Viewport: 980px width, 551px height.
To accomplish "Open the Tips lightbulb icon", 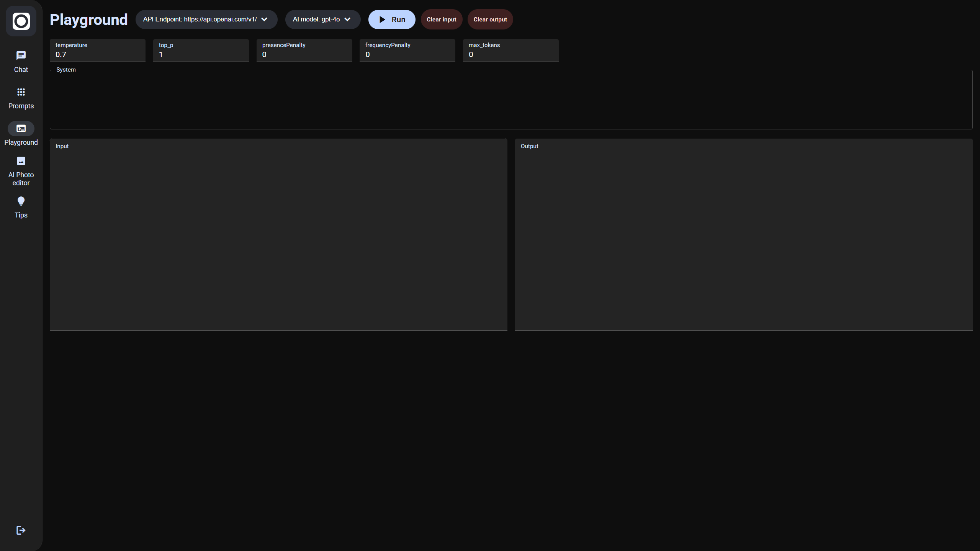I will point(21,201).
